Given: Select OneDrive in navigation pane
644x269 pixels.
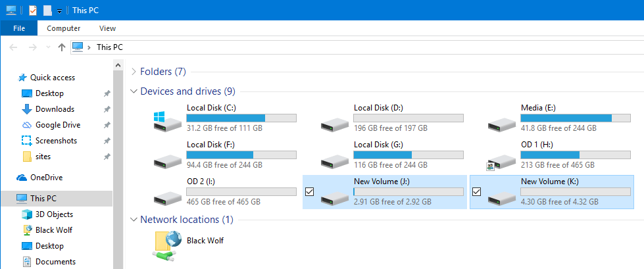Looking at the screenshot, I should click(x=47, y=178).
